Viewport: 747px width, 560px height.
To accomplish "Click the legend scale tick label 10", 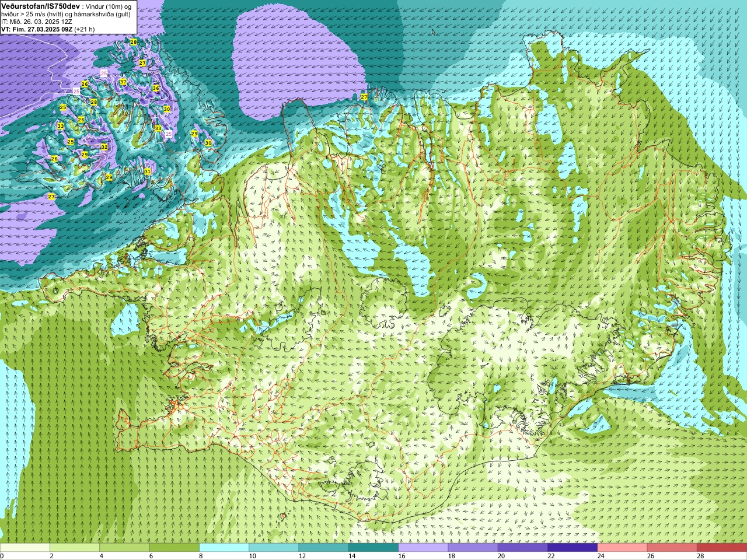I will point(252,556).
